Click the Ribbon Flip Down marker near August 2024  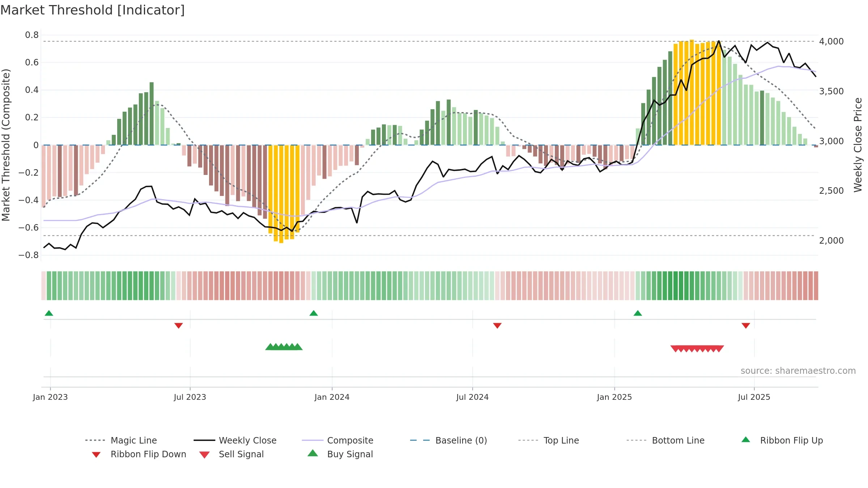point(497,326)
